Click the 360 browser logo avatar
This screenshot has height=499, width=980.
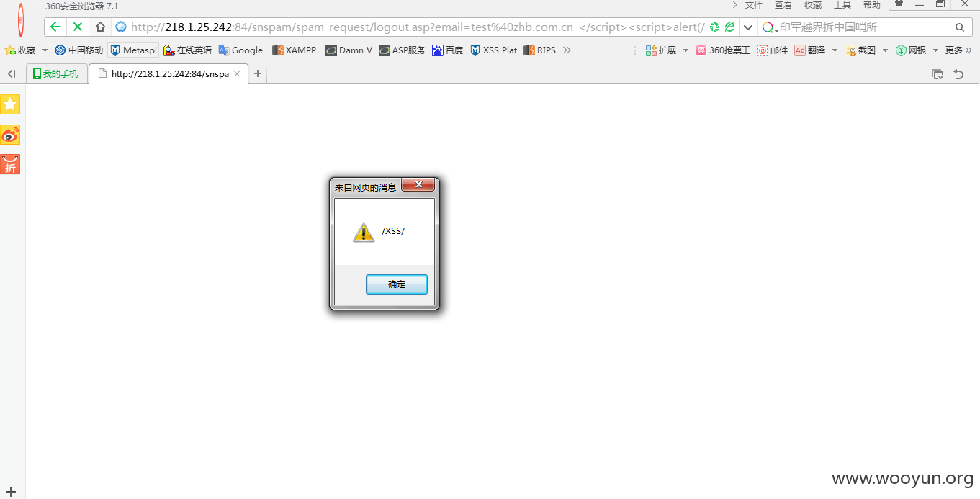(x=20, y=20)
